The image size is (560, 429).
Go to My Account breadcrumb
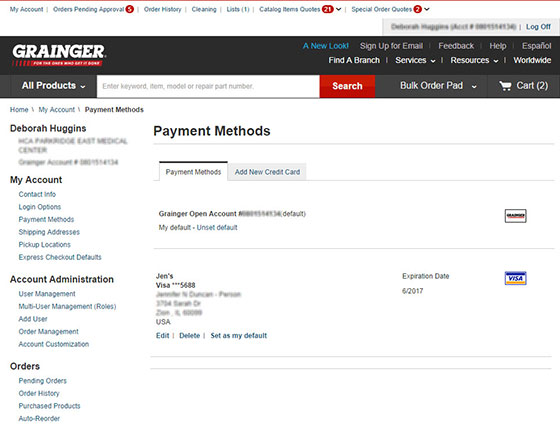pyautogui.click(x=56, y=110)
